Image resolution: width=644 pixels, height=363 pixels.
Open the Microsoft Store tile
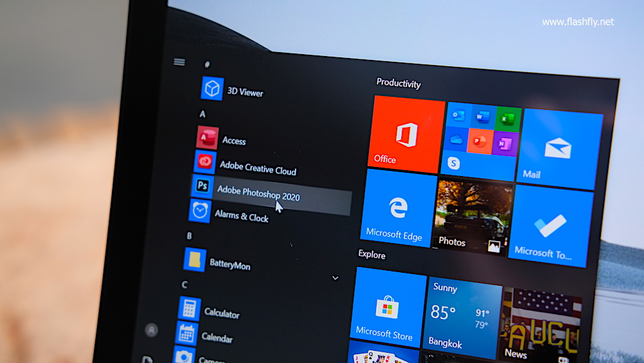tap(388, 308)
